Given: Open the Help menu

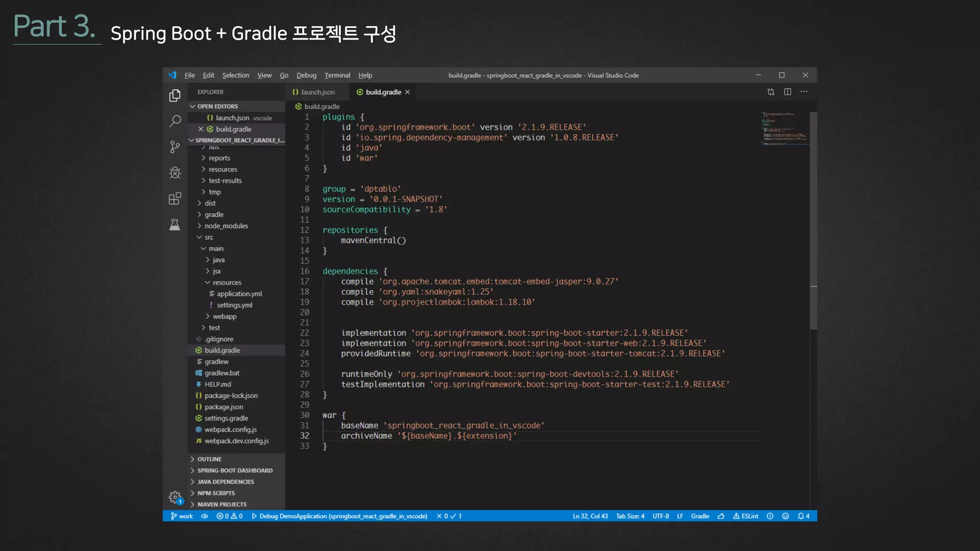Looking at the screenshot, I should pos(365,76).
